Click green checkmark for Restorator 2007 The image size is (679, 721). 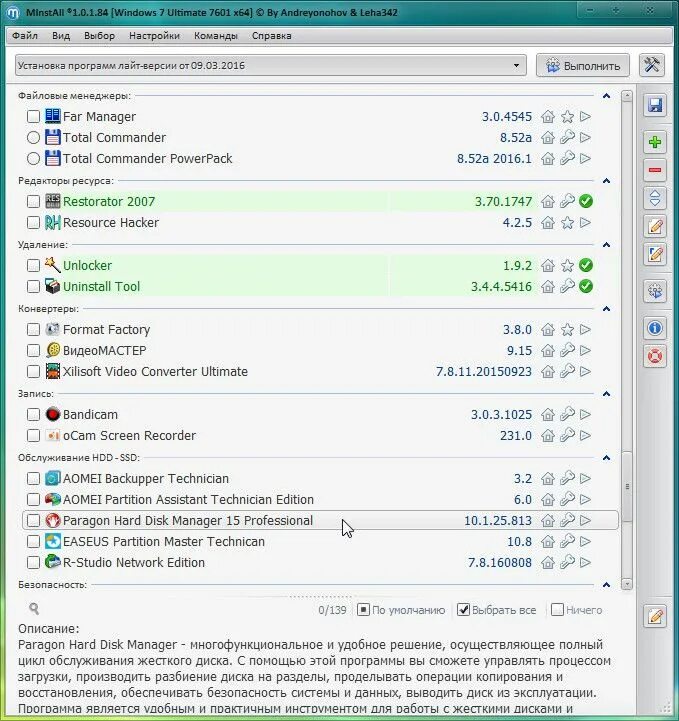pyautogui.click(x=586, y=201)
